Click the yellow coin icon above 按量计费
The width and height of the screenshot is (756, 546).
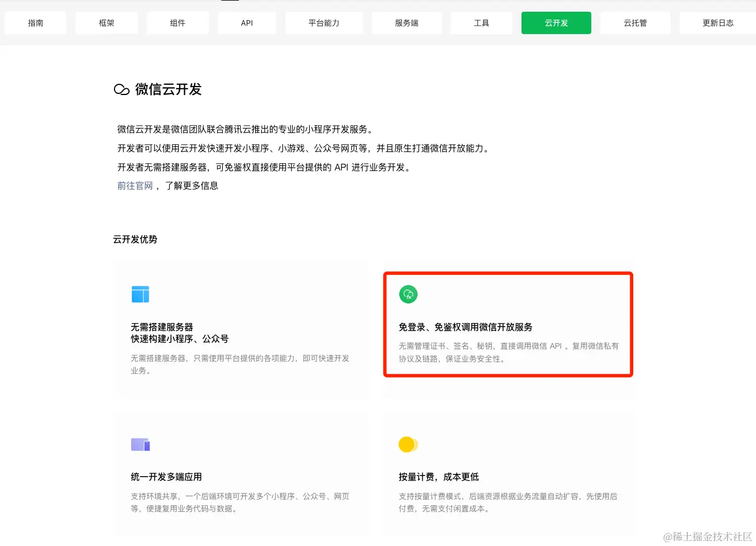[408, 444]
